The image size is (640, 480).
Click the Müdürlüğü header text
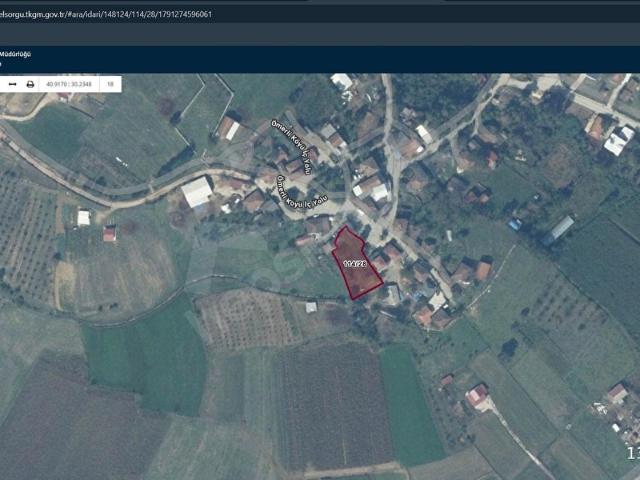15,54
